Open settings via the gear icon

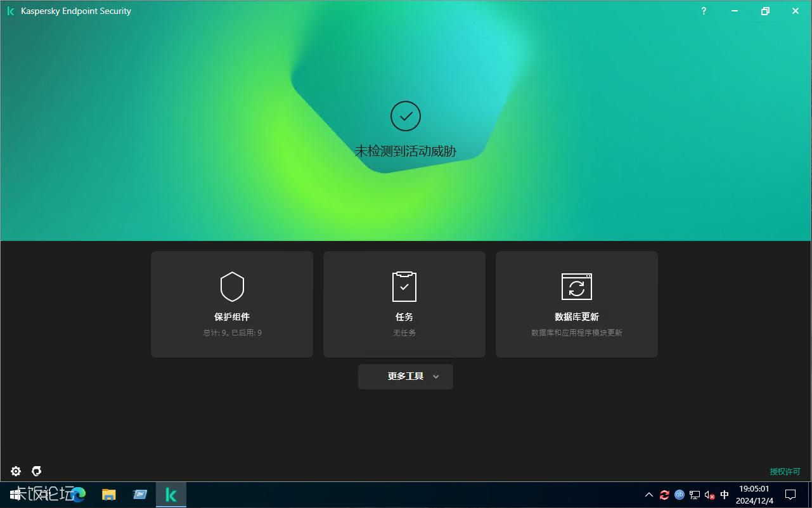tap(16, 471)
